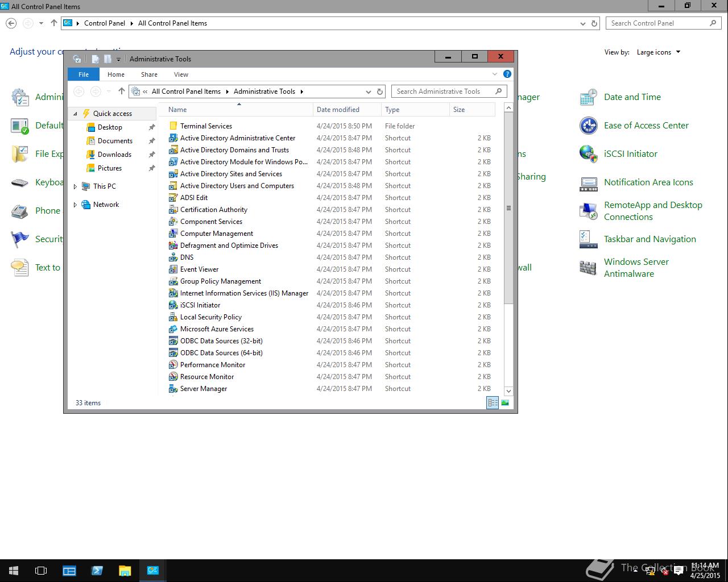Switch to the Home ribbon tab

coord(116,74)
